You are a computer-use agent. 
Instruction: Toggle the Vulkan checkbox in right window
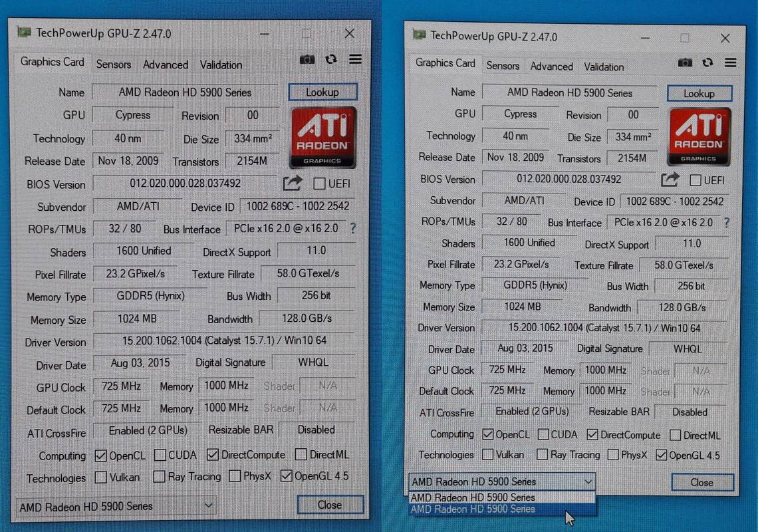coord(488,455)
